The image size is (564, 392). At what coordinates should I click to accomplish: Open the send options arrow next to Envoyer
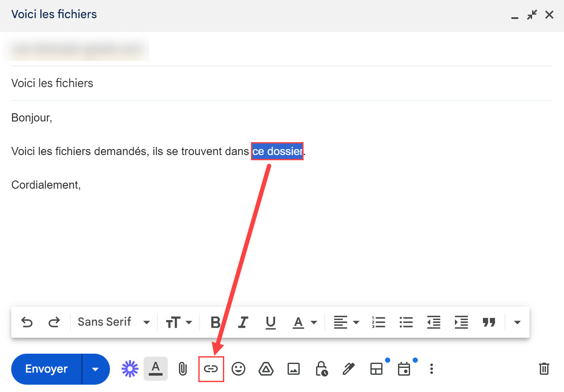(96, 369)
